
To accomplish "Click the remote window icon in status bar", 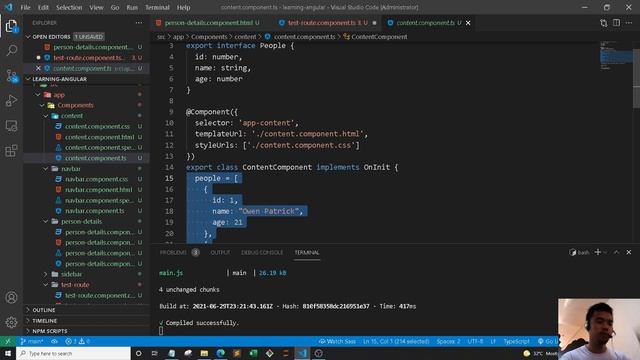I will (8, 341).
